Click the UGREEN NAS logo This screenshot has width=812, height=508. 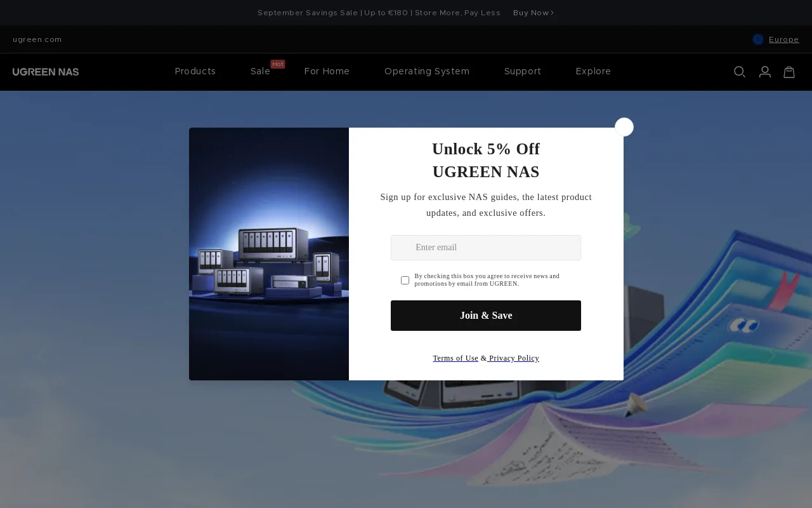click(46, 72)
